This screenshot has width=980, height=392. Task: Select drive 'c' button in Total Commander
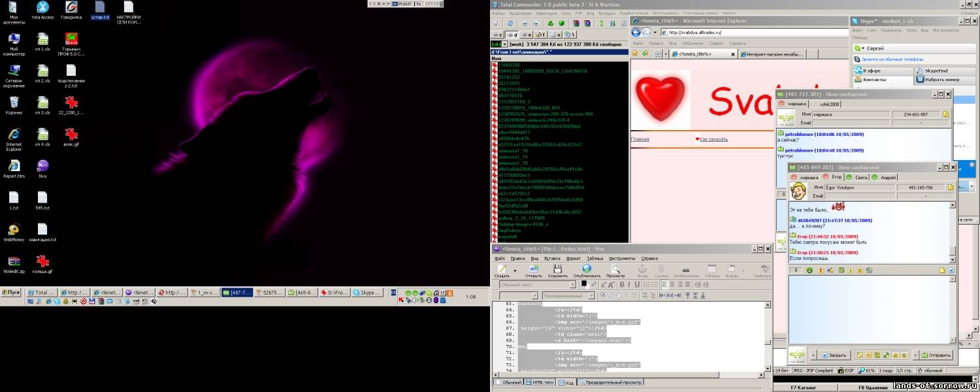point(498,35)
